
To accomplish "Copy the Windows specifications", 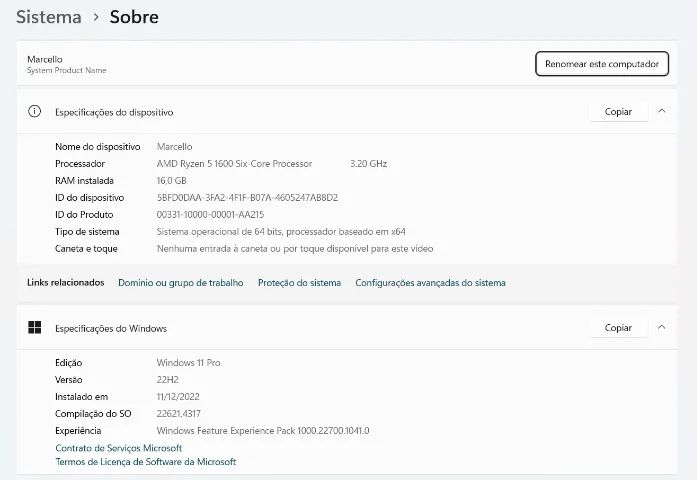I will click(x=618, y=328).
